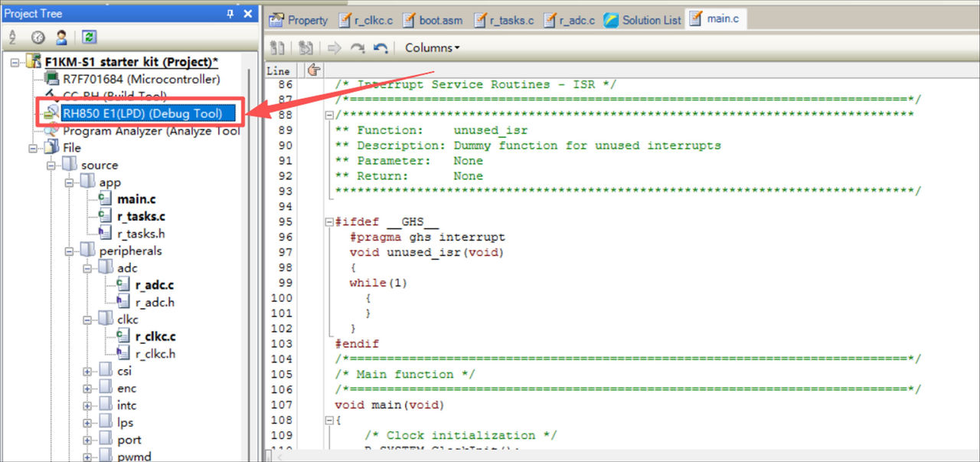Click the File category folder icon
The image size is (980, 462).
(52, 148)
